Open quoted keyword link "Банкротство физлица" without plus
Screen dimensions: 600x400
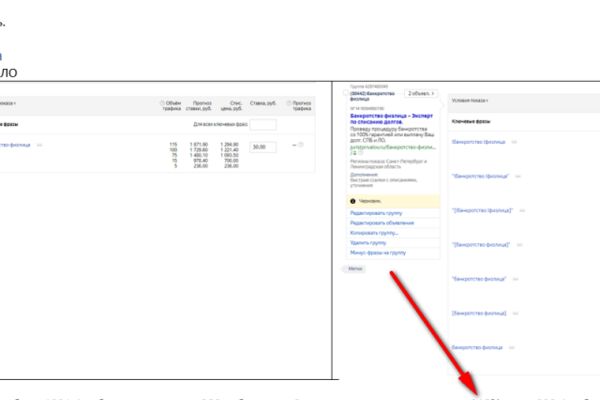(479, 279)
